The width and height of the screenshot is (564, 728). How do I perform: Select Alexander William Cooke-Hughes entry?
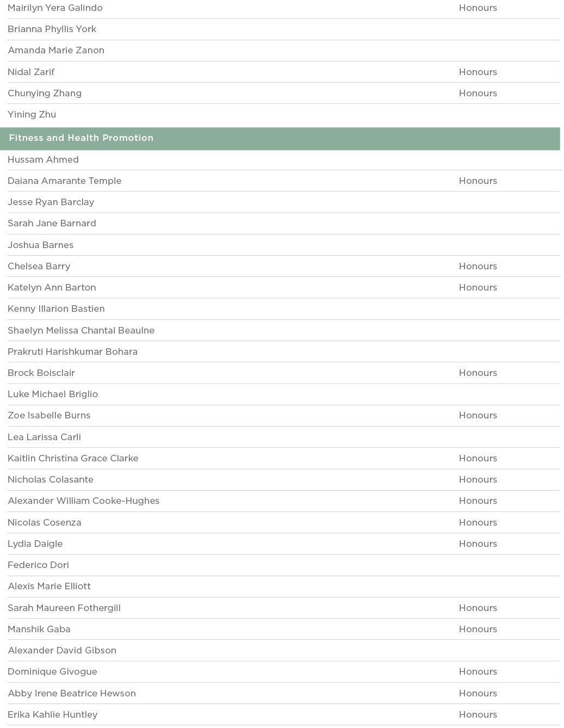[x=83, y=501]
